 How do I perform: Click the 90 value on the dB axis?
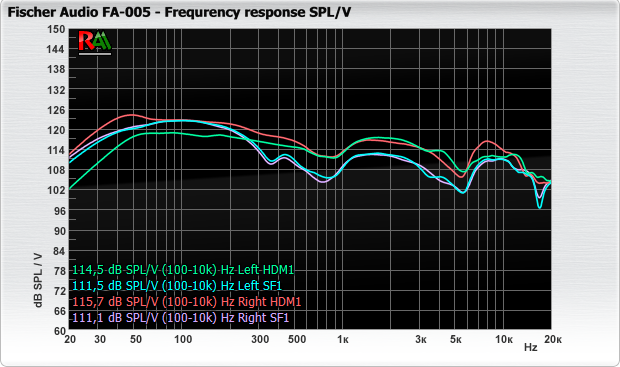(x=59, y=231)
